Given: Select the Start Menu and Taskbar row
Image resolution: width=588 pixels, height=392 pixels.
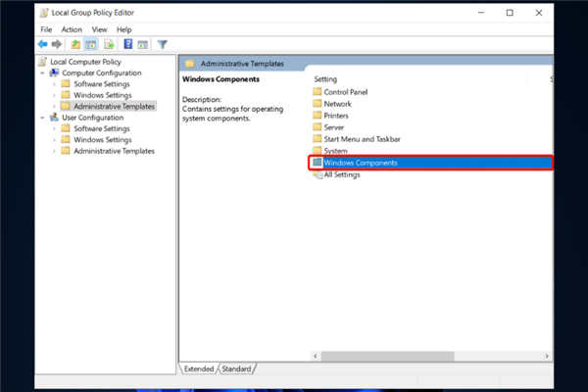Looking at the screenshot, I should [x=430, y=139].
